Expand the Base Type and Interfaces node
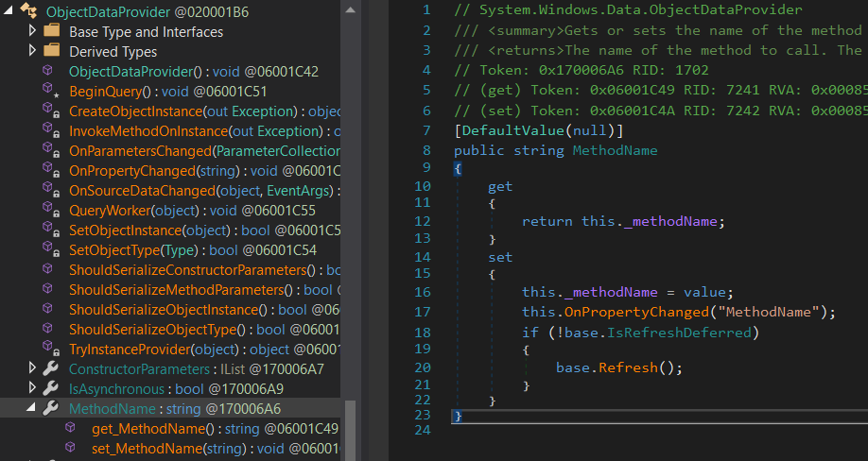Image resolution: width=868 pixels, height=461 pixels. 32,31
